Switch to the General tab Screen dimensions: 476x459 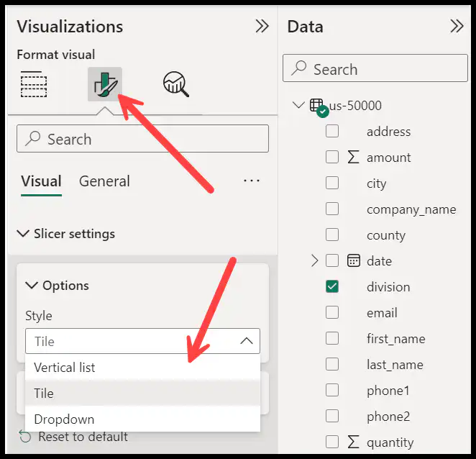[x=104, y=181]
